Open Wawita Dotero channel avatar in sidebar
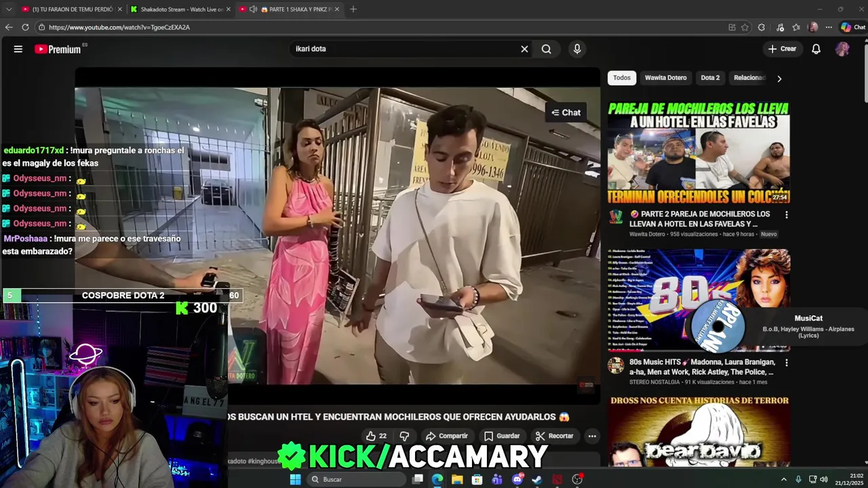This screenshot has height=488, width=868. click(616, 217)
